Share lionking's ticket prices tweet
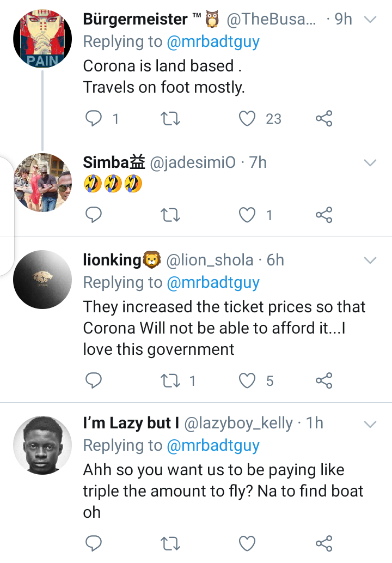This screenshot has width=392, height=563. click(324, 380)
